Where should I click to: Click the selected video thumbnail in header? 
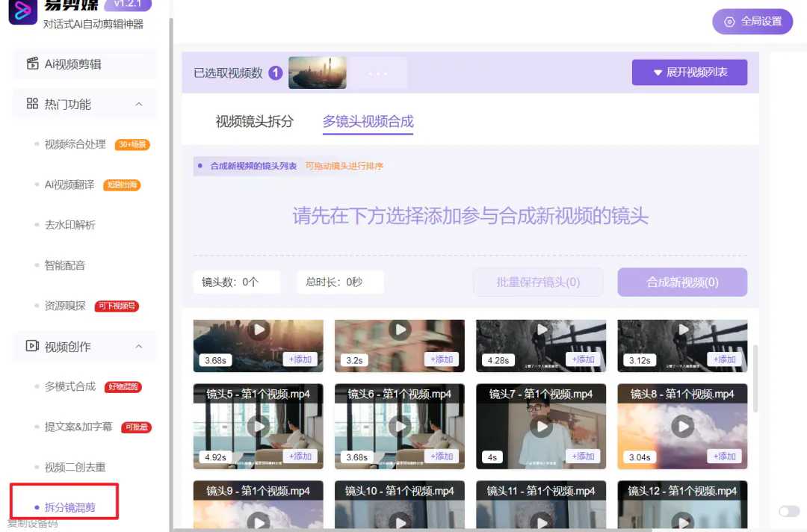click(318, 72)
